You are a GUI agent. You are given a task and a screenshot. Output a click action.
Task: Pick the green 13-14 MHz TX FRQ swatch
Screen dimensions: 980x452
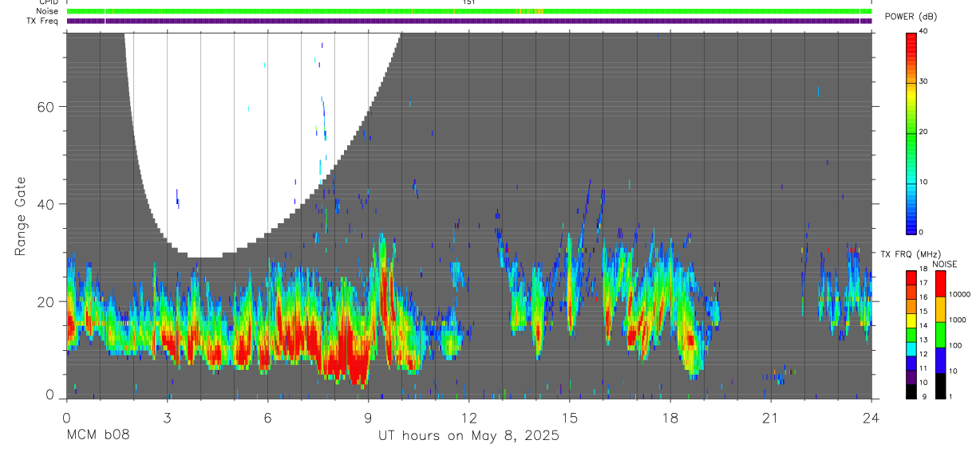(x=911, y=335)
